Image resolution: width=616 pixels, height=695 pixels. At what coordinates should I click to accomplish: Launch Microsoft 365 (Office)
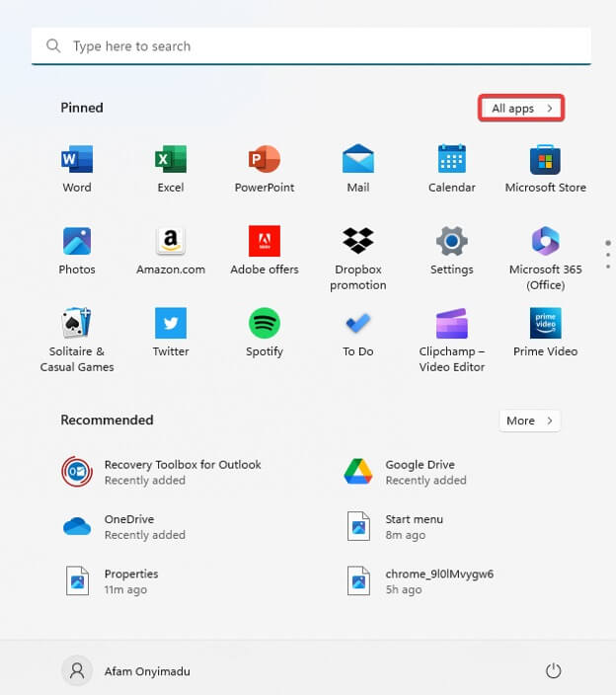[x=546, y=259]
